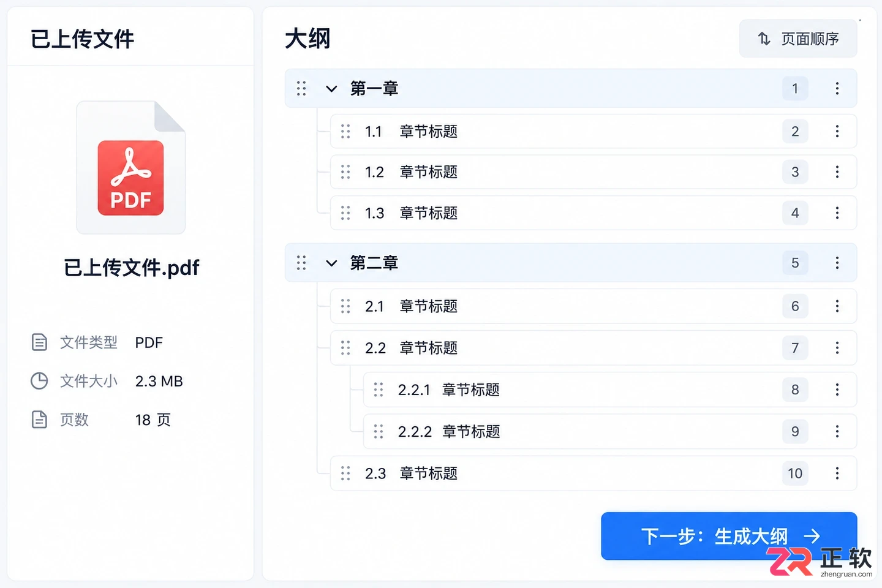Click page number badge 10 on row 2.3
The image size is (882, 588).
pos(795,473)
